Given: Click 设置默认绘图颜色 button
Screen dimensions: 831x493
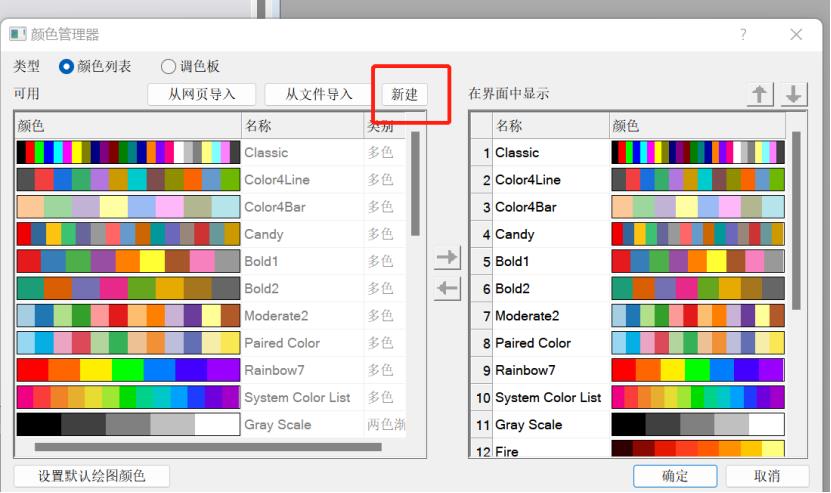Looking at the screenshot, I should [x=92, y=476].
